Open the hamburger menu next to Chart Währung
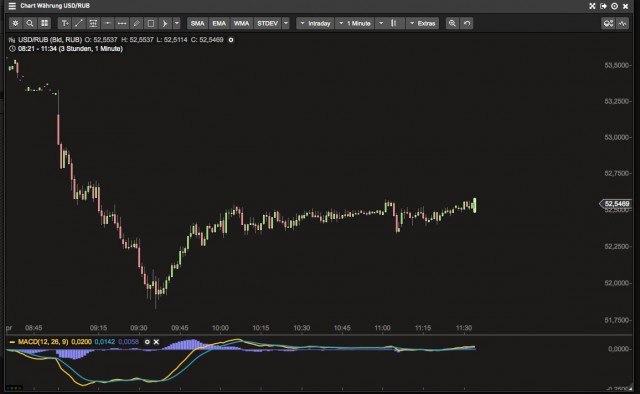The width and height of the screenshot is (640, 394). pyautogui.click(x=12, y=6)
